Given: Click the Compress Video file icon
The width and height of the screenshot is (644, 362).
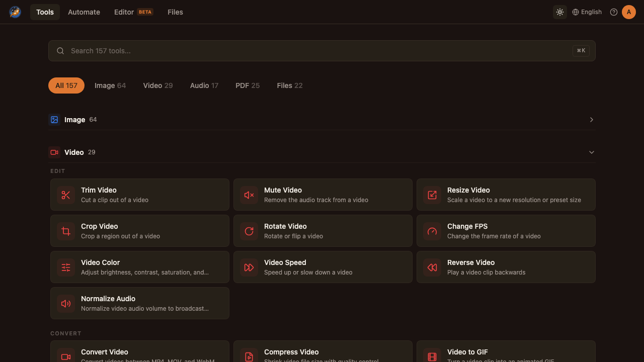Looking at the screenshot, I should coord(249,356).
